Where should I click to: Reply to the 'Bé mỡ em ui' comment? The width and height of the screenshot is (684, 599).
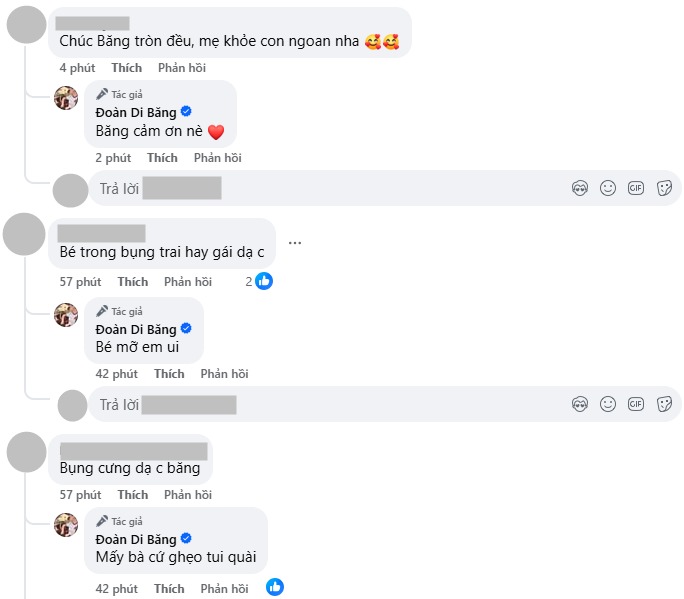[224, 374]
